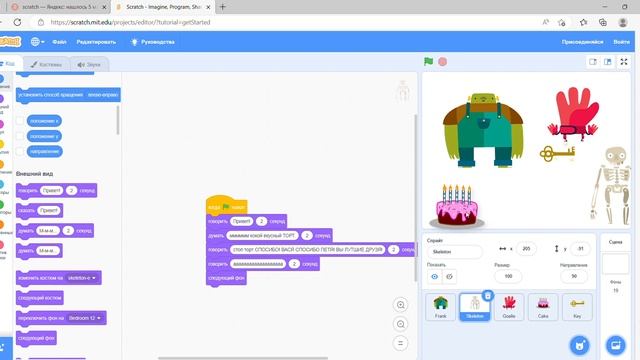Edit the sprite Размер size field
This screenshot has height=360, width=640.
pyautogui.click(x=508, y=276)
